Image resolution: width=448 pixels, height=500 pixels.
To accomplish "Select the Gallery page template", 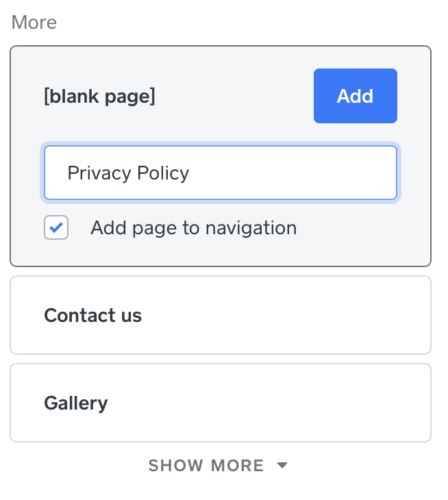I will pyautogui.click(x=220, y=403).
